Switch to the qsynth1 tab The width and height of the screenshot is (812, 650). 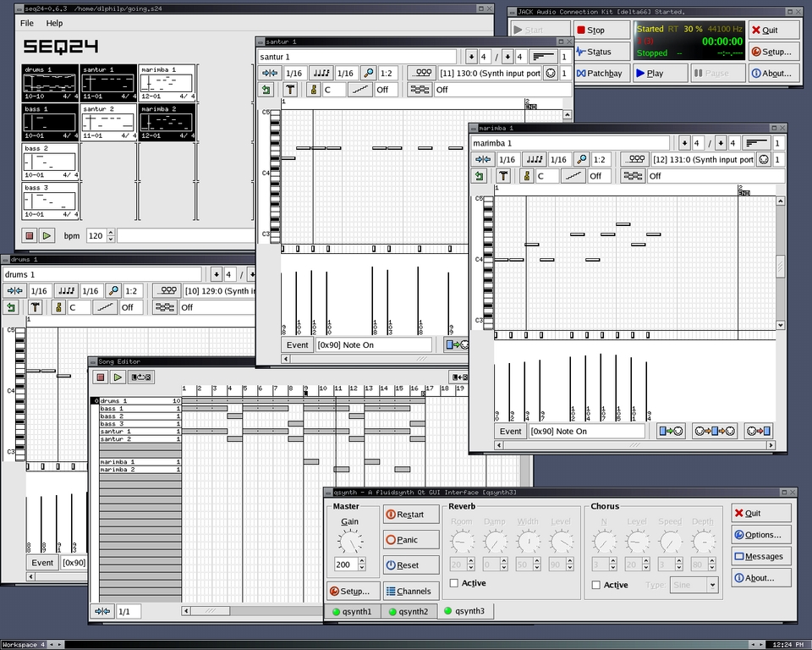(351, 611)
